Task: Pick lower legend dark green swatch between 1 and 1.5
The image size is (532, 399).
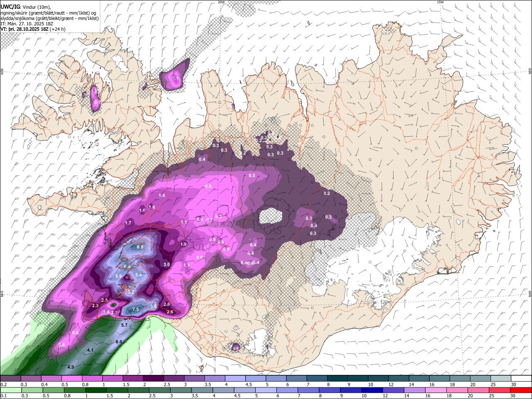Action: click(96, 390)
